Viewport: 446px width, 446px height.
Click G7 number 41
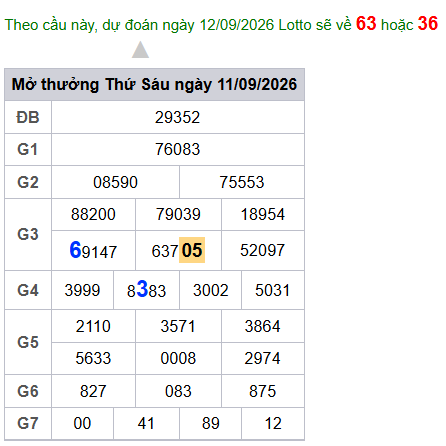[146, 424]
